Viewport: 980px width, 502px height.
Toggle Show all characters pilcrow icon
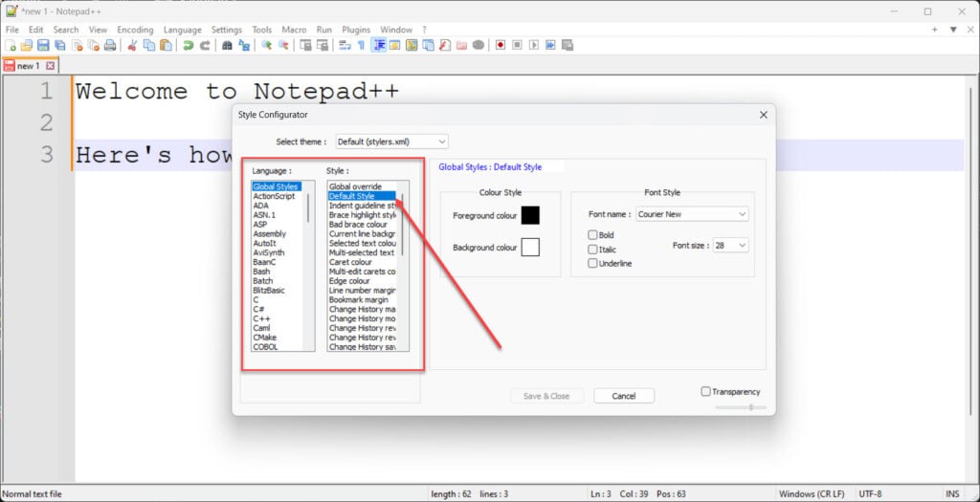(x=361, y=45)
